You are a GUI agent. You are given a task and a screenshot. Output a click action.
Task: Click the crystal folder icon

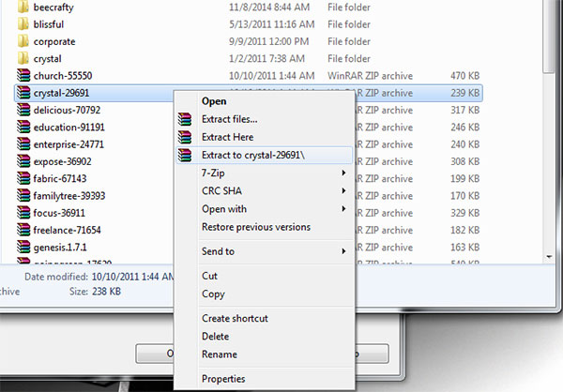tap(23, 58)
